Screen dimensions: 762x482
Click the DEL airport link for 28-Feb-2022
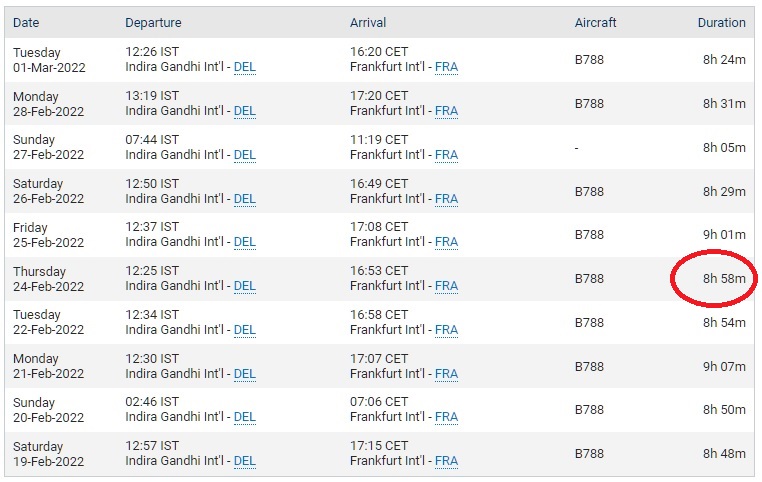(x=244, y=111)
